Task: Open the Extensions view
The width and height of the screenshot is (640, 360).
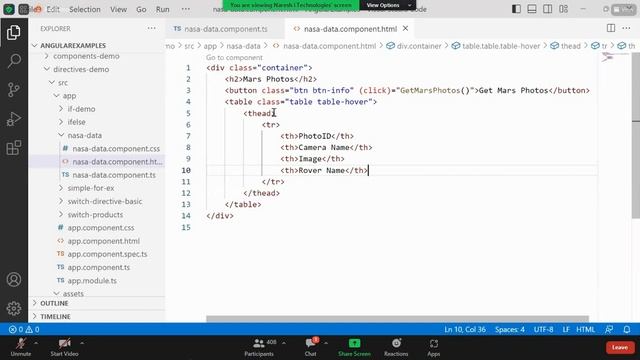Action: [13, 148]
